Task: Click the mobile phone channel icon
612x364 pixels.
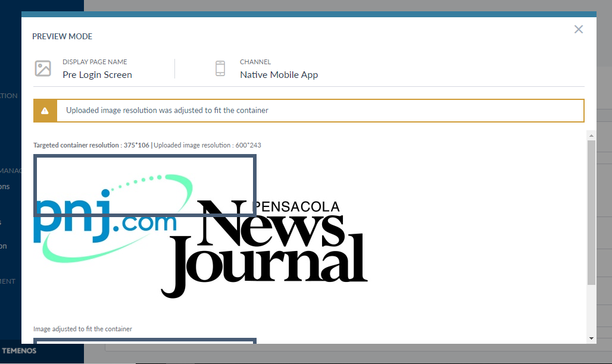Action: coord(220,68)
